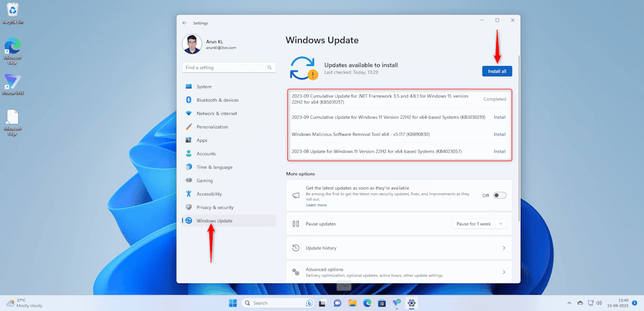The height and width of the screenshot is (311, 644).
Task: Click the arunkl@live.com account email
Action: (221, 48)
